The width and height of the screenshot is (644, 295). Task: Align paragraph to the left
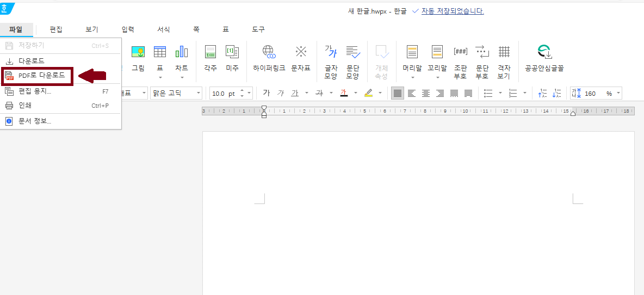point(412,93)
